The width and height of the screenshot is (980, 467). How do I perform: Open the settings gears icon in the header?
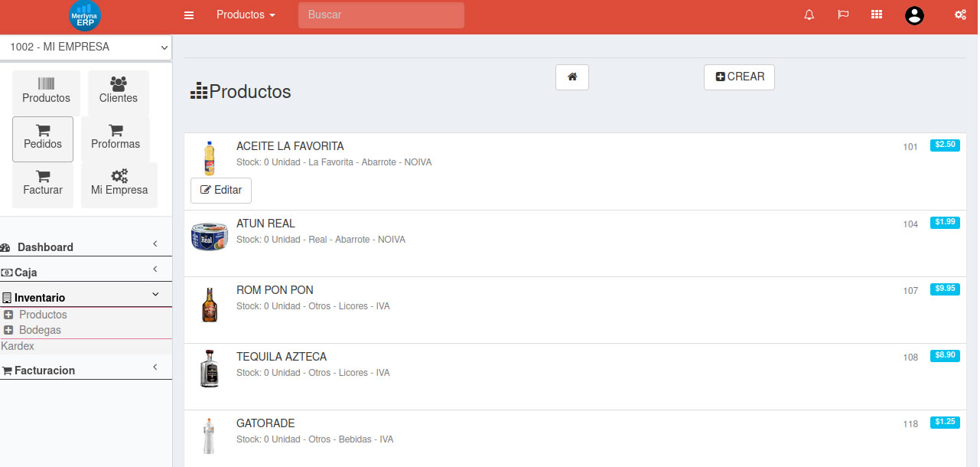pos(959,15)
